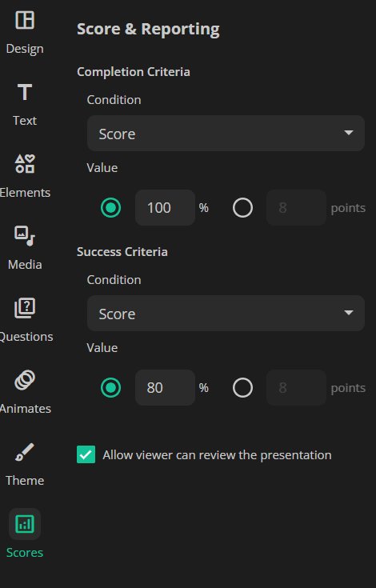Open Completion Criteria Condition dropdown
The image size is (376, 588).
[x=226, y=133]
